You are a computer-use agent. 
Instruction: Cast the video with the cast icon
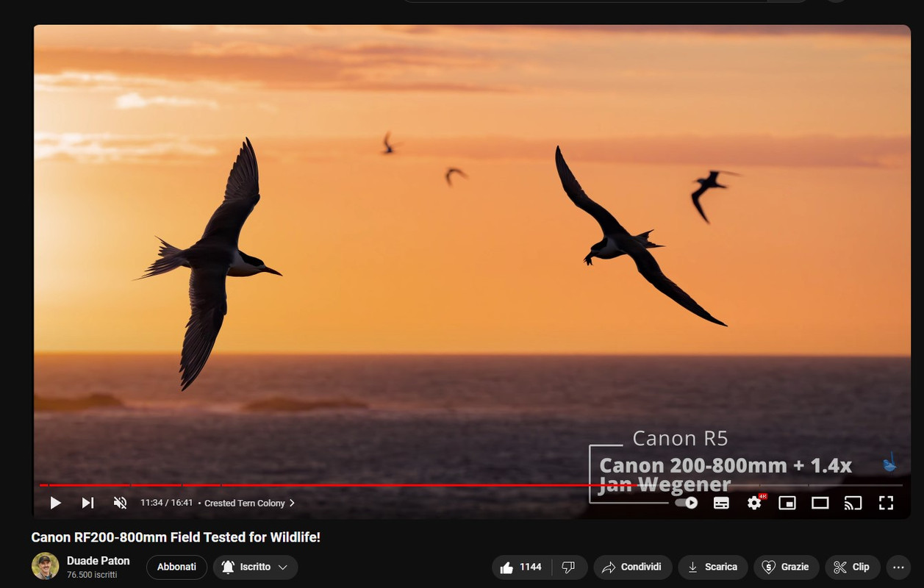click(x=853, y=503)
